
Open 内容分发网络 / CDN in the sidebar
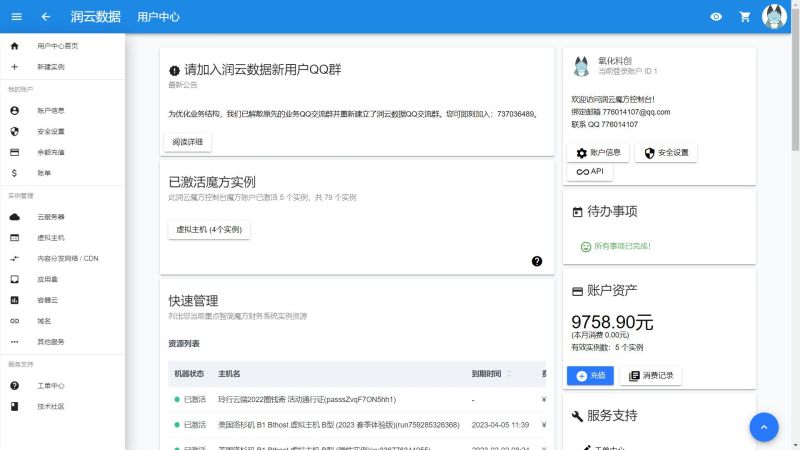[62, 259]
